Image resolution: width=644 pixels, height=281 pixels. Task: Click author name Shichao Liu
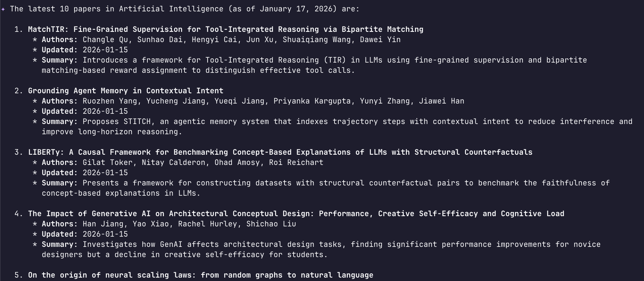[x=271, y=224]
